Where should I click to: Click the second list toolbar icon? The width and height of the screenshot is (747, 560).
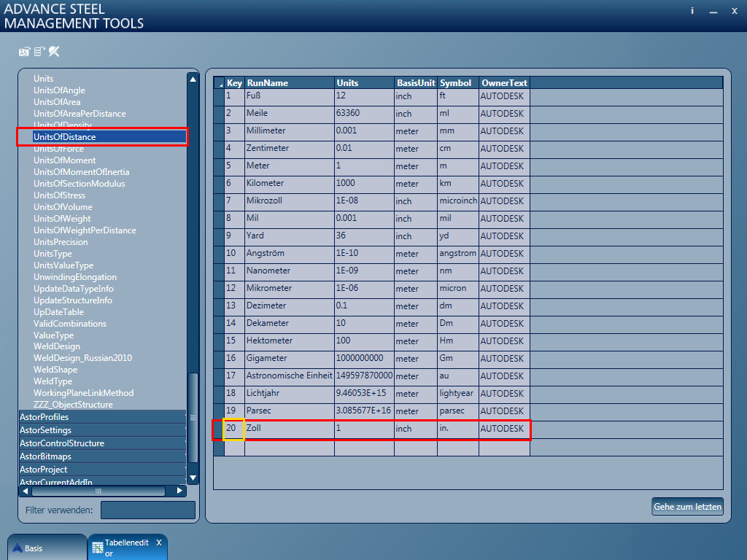(x=39, y=52)
